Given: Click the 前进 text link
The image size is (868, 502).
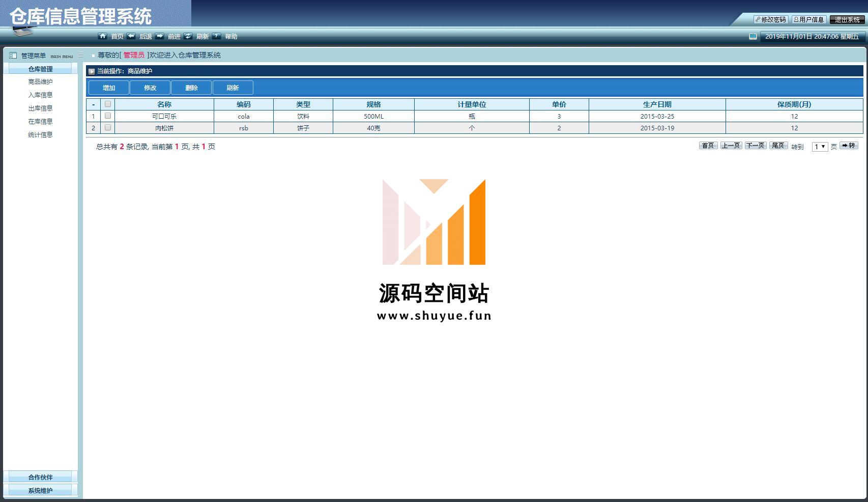Looking at the screenshot, I should tap(175, 37).
